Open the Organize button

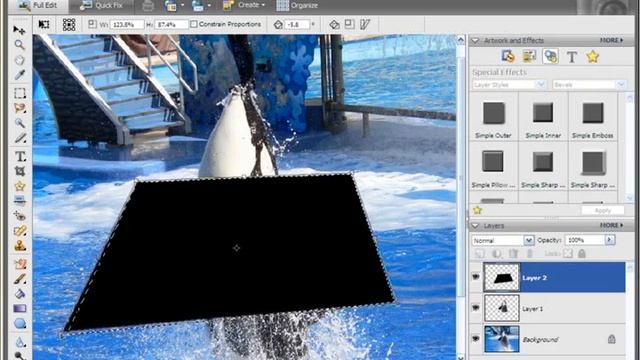(297, 5)
